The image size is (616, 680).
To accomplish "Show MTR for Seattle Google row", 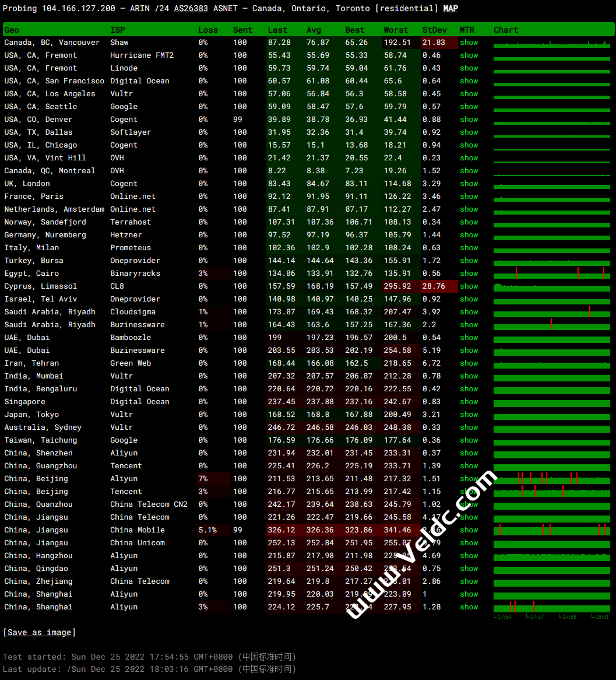I will pyautogui.click(x=469, y=107).
